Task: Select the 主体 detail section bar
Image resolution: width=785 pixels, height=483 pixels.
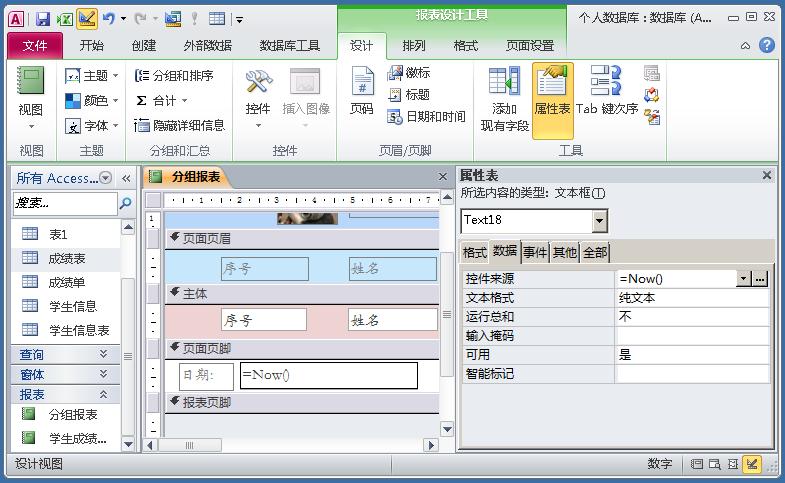Action: (x=302, y=293)
